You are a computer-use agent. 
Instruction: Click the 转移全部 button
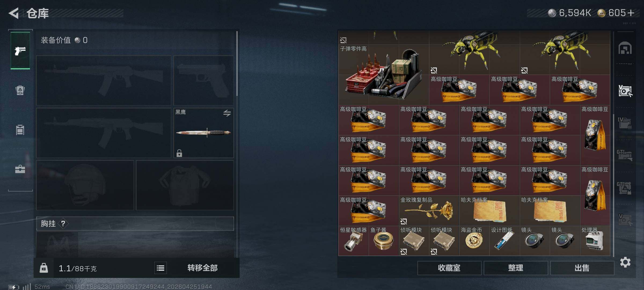coord(202,268)
